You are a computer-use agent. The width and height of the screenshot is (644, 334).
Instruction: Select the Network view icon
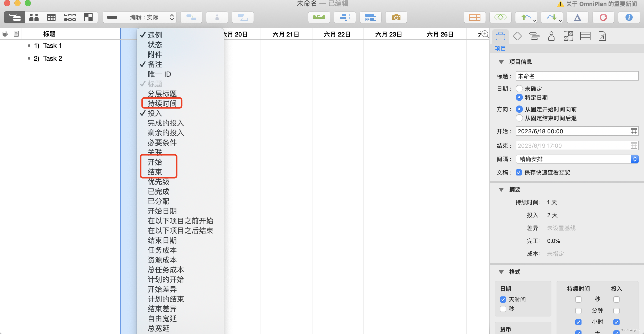tap(70, 17)
